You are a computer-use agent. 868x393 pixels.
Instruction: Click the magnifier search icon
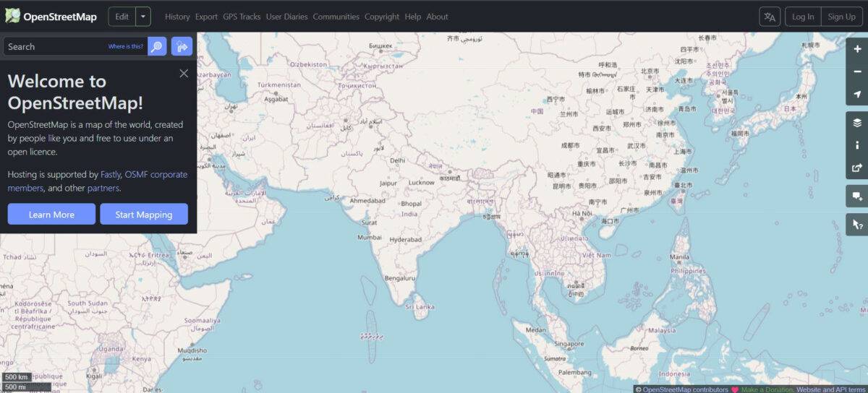click(x=157, y=46)
